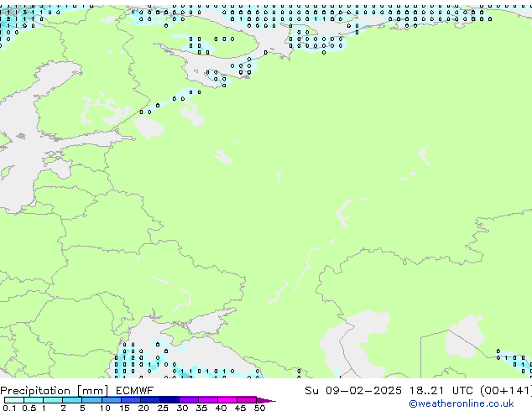Click the '10' legend scale value
Image resolution: width=532 pixels, height=411 pixels.
[105, 408]
